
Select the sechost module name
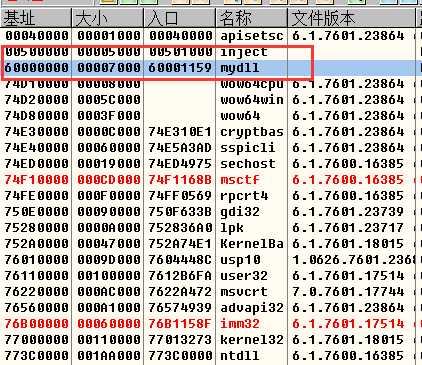click(248, 164)
